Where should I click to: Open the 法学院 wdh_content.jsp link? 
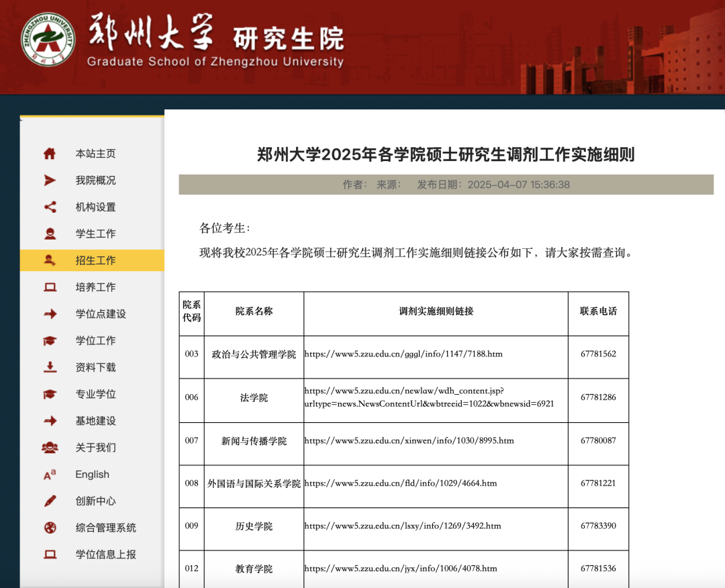point(429,397)
